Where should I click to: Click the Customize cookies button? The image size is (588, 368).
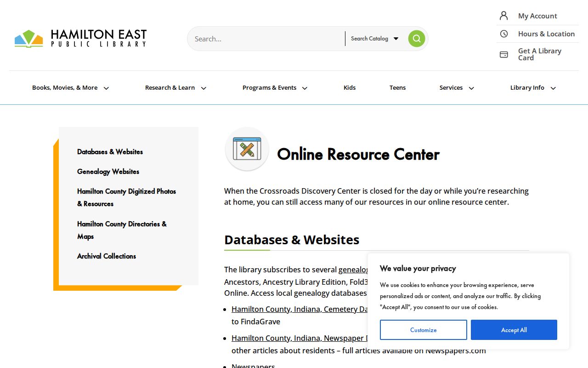pos(424,330)
